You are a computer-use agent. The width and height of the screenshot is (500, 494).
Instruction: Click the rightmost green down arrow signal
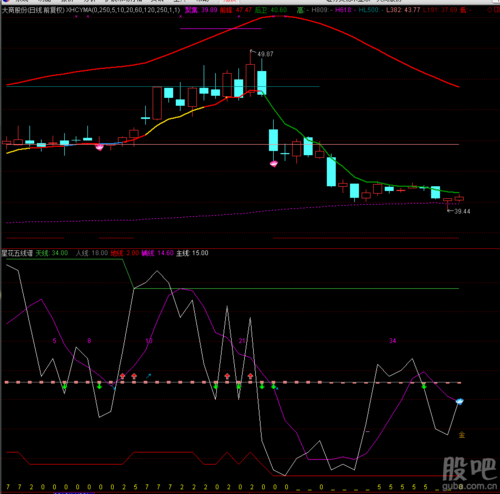(424, 386)
